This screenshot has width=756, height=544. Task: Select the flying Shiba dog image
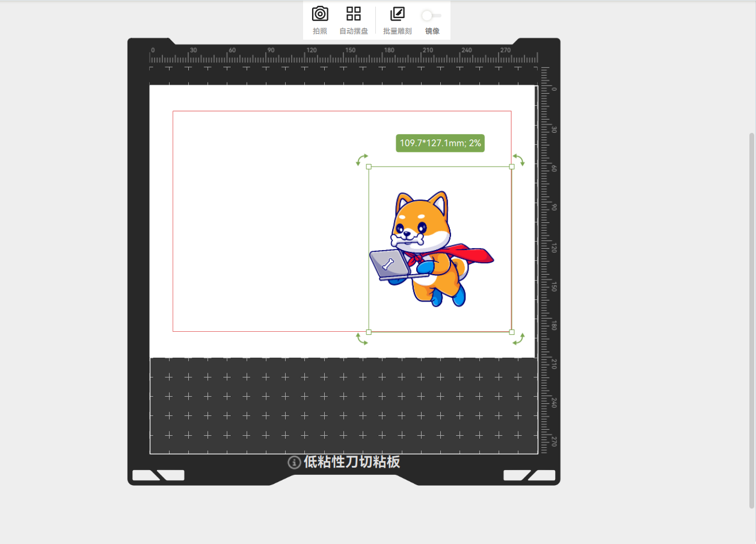click(431, 249)
